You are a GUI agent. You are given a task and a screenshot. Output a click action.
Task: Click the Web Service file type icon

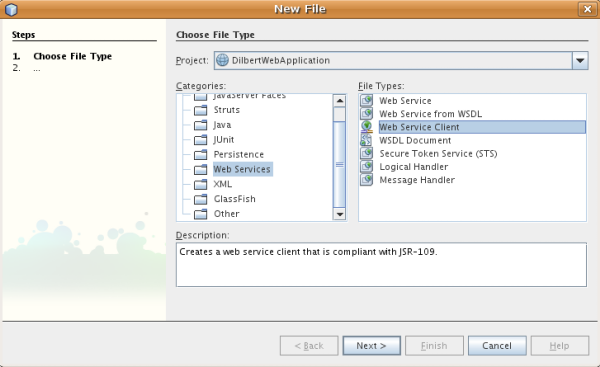[367, 100]
